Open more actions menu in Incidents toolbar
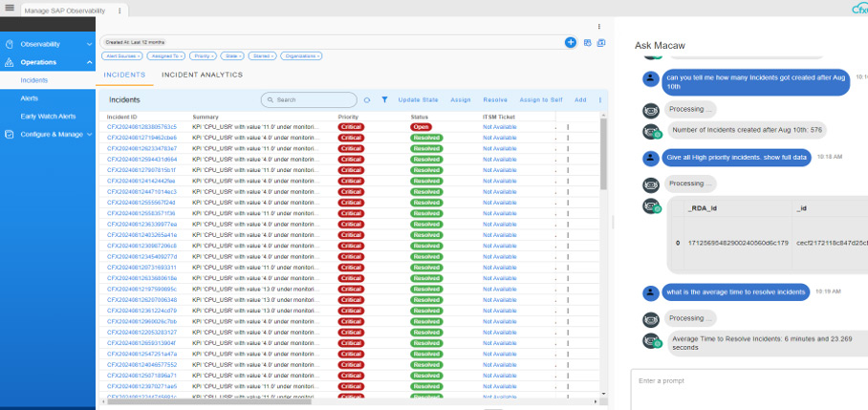 coord(600,100)
